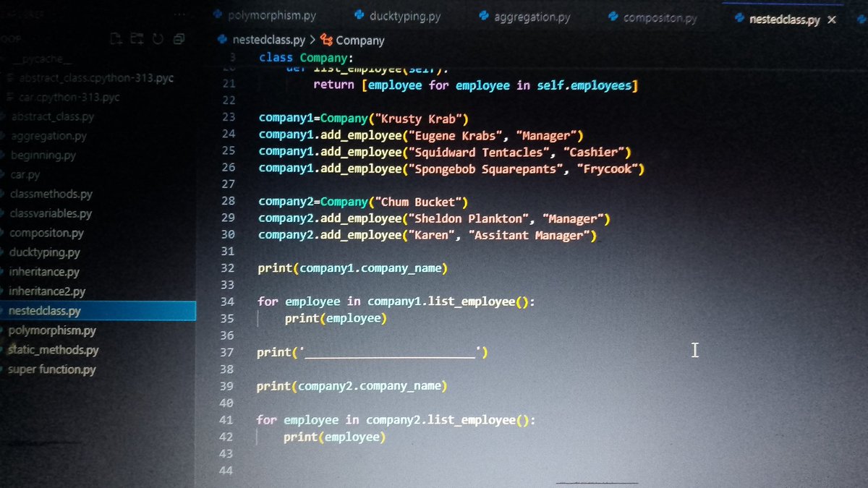Image resolution: width=868 pixels, height=488 pixels.
Task: Click the Python icon on polymorphism.py tab
Action: pos(216,13)
